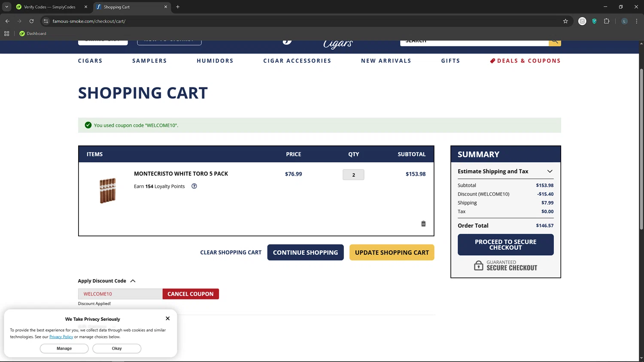This screenshot has height=362, width=644.
Task: Close the Shopping Cart tab
Action: click(x=166, y=7)
